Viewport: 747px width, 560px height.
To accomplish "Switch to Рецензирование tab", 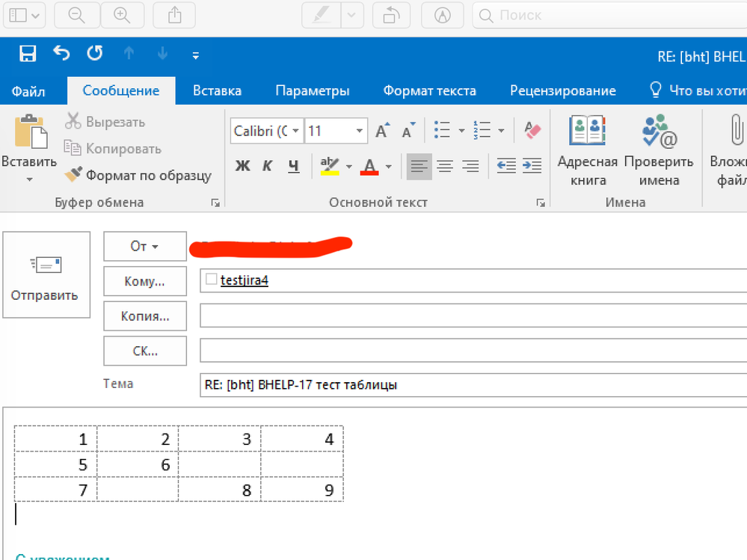I will click(x=563, y=90).
